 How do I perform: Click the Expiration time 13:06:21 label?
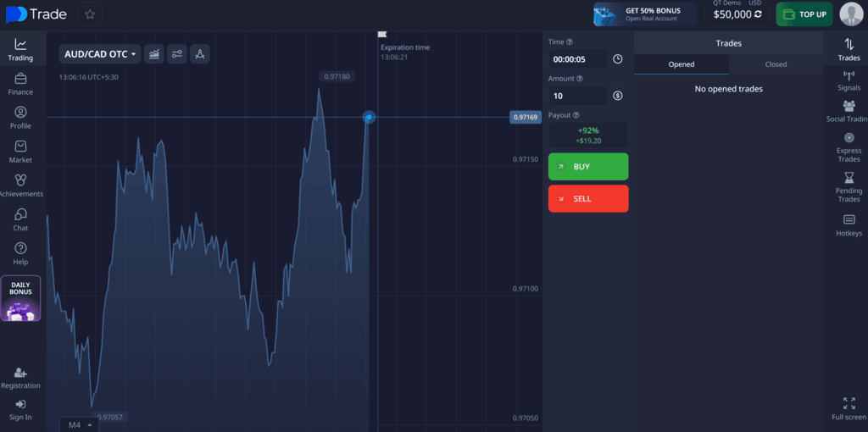coord(405,52)
